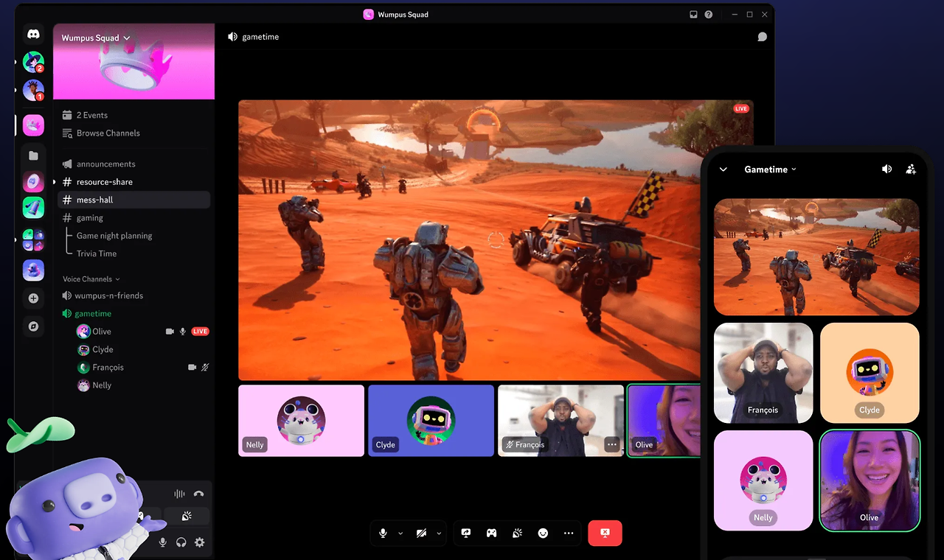
Task: Open more options three-dot call menu
Action: [569, 533]
